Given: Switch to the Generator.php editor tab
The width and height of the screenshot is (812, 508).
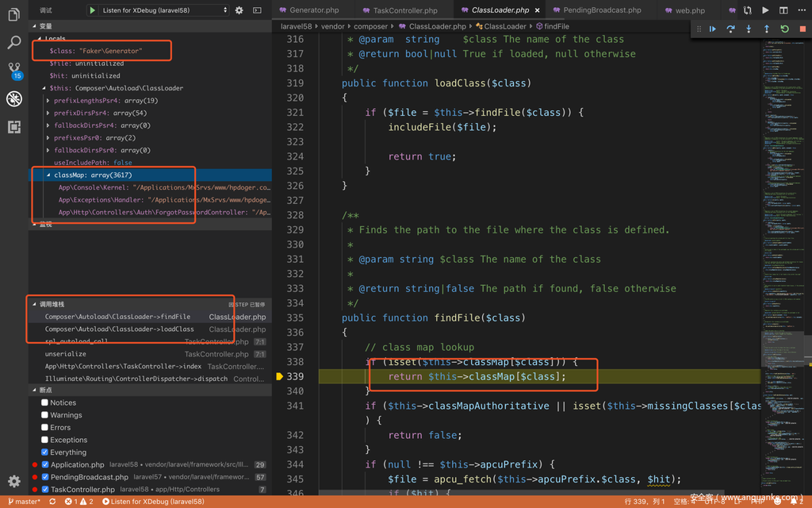Looking at the screenshot, I should [313, 10].
